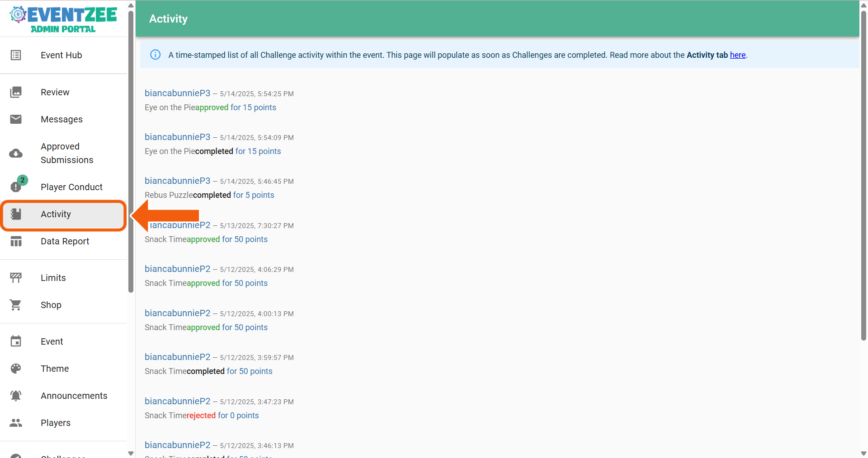The height and width of the screenshot is (458, 868).
Task: Open the Theme menu item
Action: (x=63, y=369)
